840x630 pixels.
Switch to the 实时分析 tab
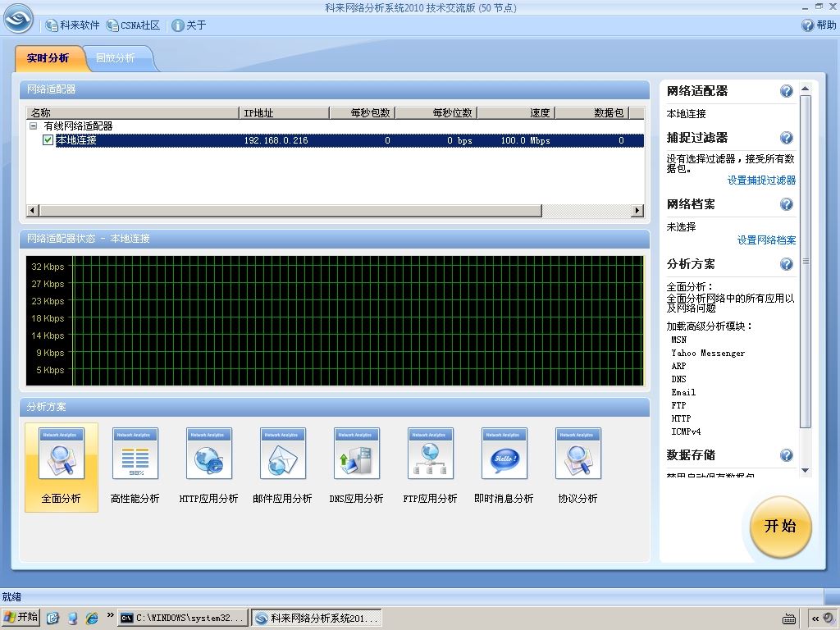(x=48, y=58)
